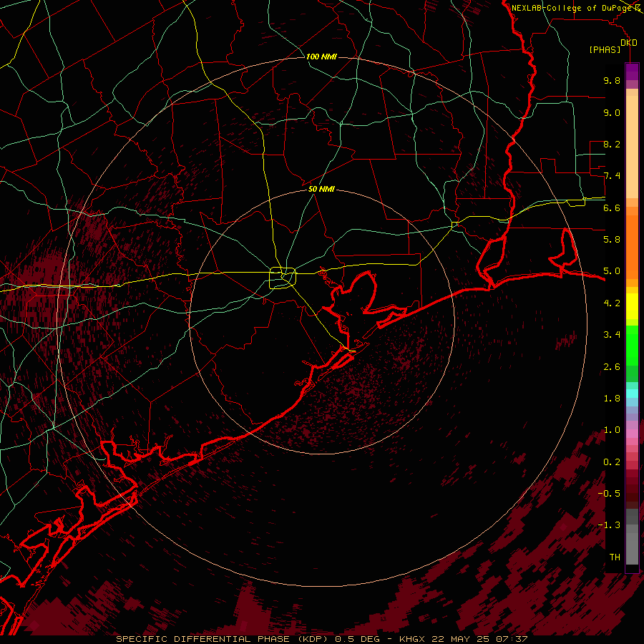The height and width of the screenshot is (644, 644).
Task: Pick the pink segment of the color scale
Action: click(632, 434)
